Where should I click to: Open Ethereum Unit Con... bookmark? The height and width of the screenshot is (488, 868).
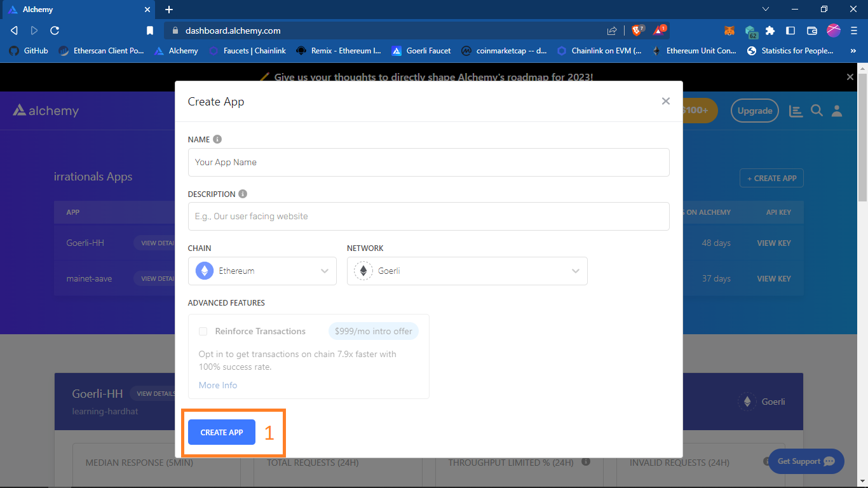tap(695, 51)
